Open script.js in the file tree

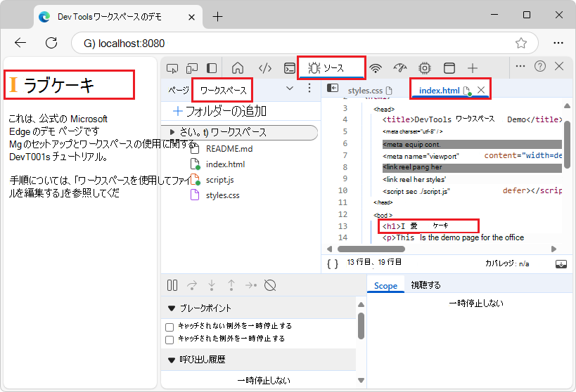[219, 179]
